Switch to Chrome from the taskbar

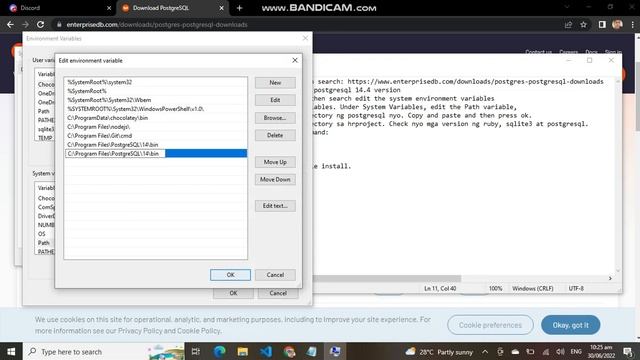(289, 351)
